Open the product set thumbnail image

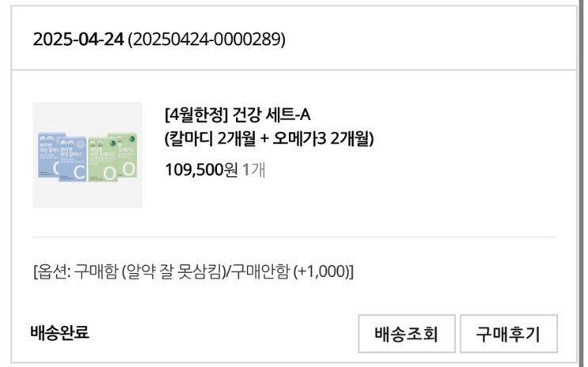[86, 154]
